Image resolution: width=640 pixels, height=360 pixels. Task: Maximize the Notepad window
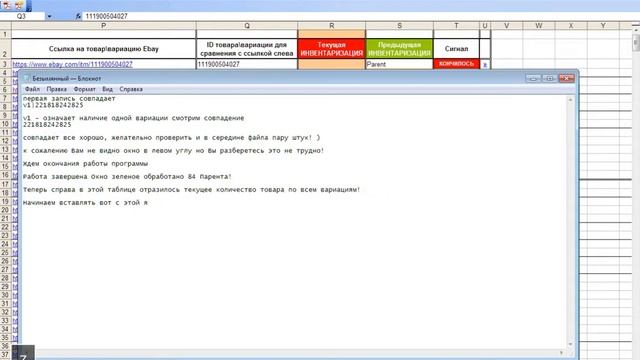pos(549,78)
